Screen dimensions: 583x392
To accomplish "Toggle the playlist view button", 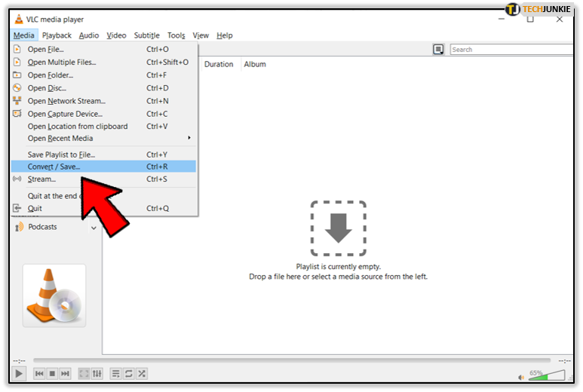I will [115, 374].
